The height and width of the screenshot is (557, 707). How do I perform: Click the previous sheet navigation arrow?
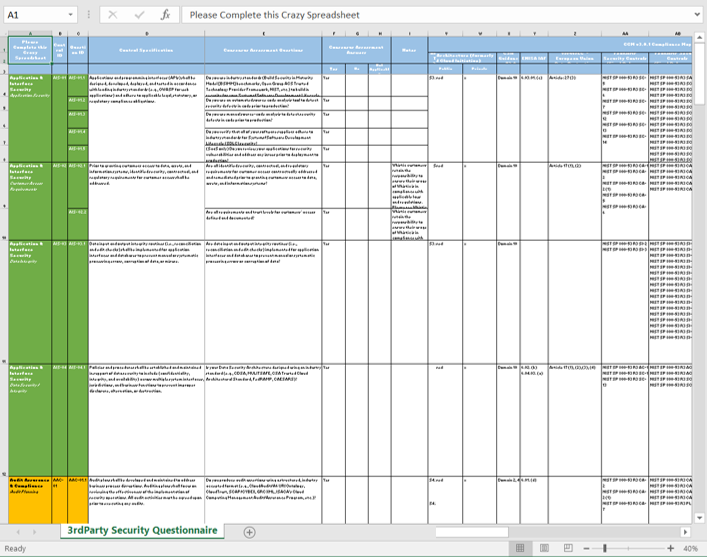(18, 532)
